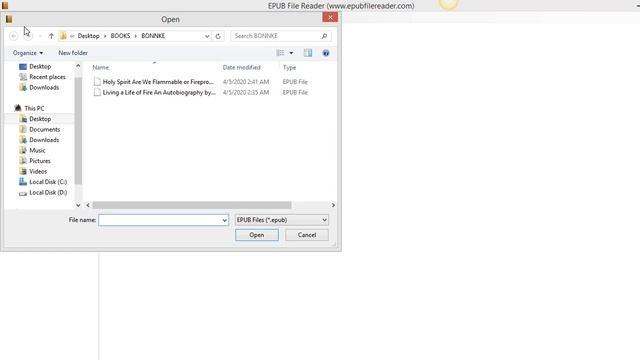Go back with the Back arrow button
Image resolution: width=640 pixels, height=360 pixels.
point(13,36)
